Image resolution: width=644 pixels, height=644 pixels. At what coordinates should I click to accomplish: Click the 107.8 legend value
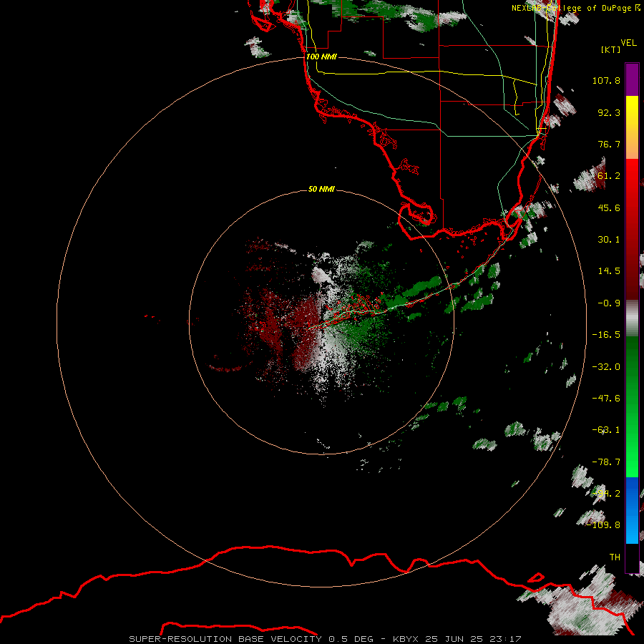(x=606, y=80)
